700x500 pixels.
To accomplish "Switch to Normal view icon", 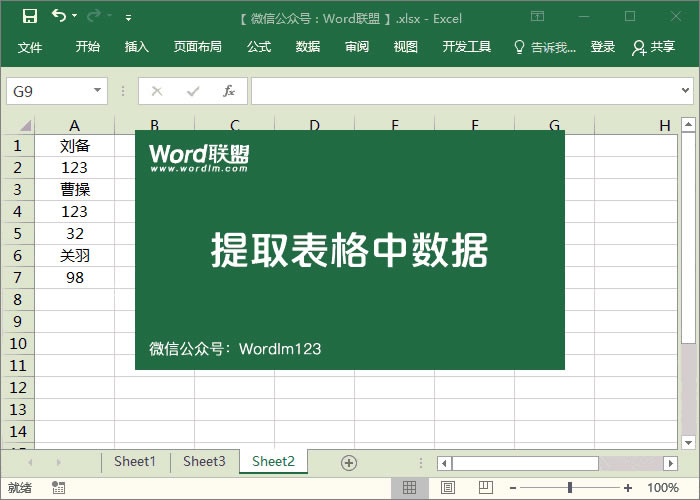I will tap(409, 488).
